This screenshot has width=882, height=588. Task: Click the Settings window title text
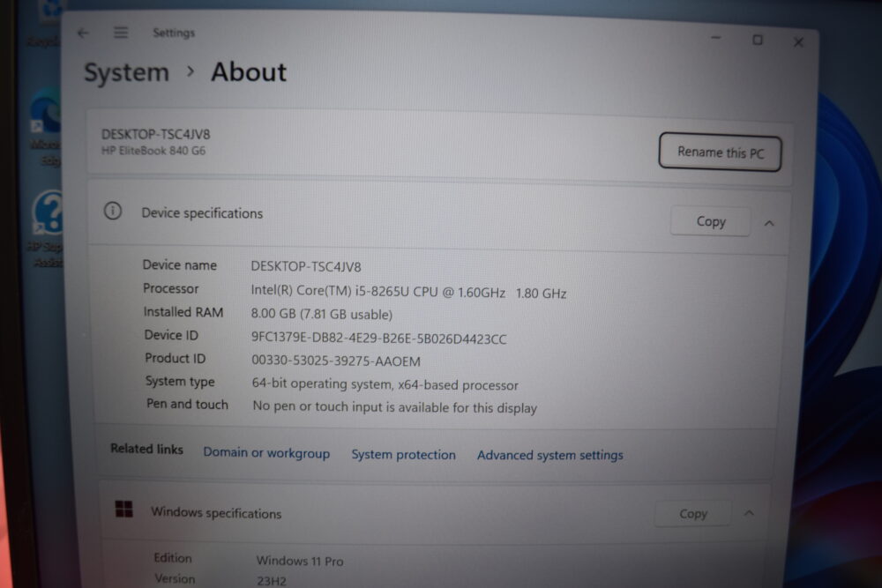pyautogui.click(x=174, y=33)
